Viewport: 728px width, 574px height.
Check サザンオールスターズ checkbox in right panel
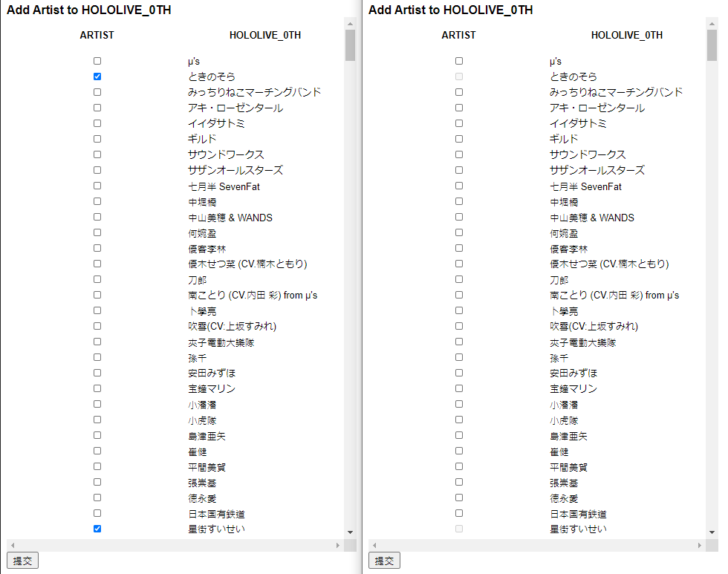459,170
